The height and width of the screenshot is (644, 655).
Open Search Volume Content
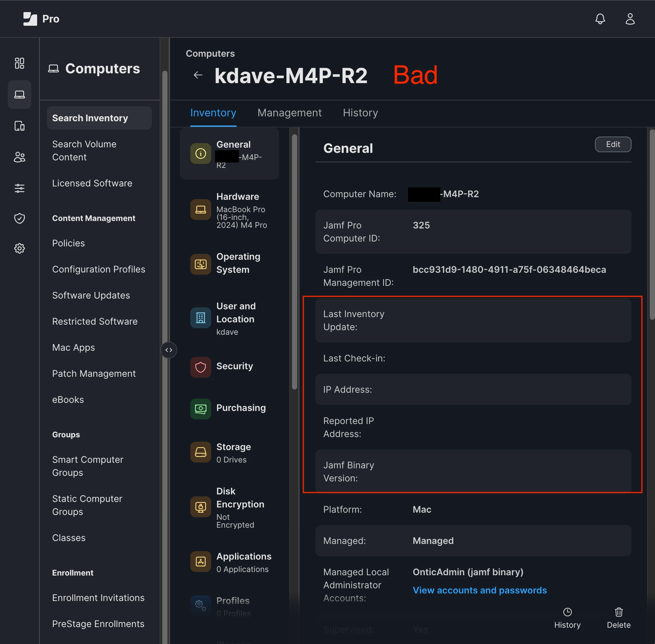[84, 151]
